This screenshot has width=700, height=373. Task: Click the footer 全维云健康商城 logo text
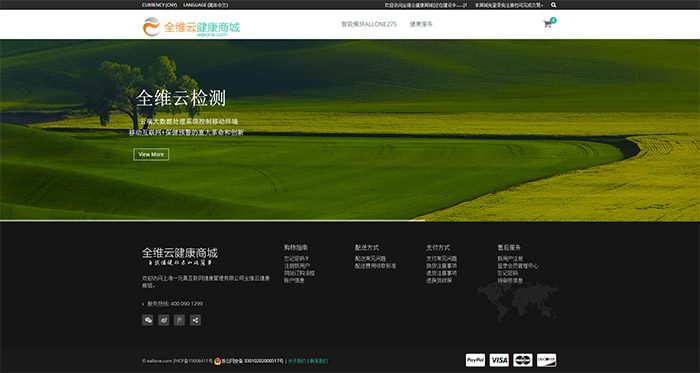[x=180, y=253]
